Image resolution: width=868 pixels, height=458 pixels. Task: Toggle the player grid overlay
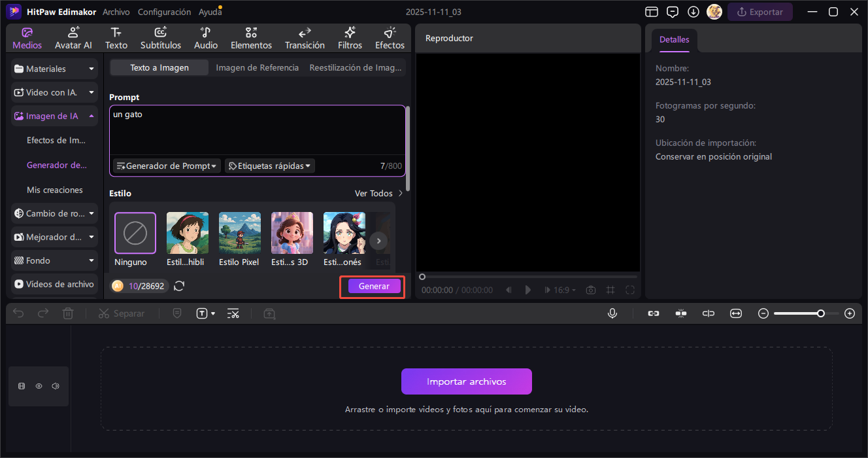610,290
